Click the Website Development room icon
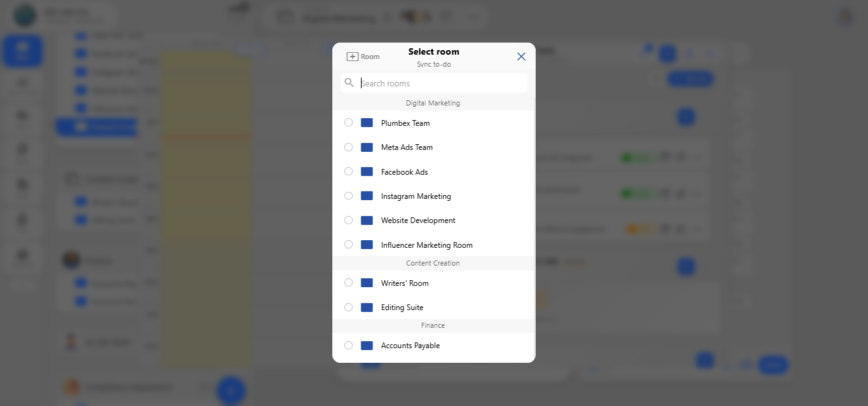The height and width of the screenshot is (406, 868). click(x=367, y=220)
